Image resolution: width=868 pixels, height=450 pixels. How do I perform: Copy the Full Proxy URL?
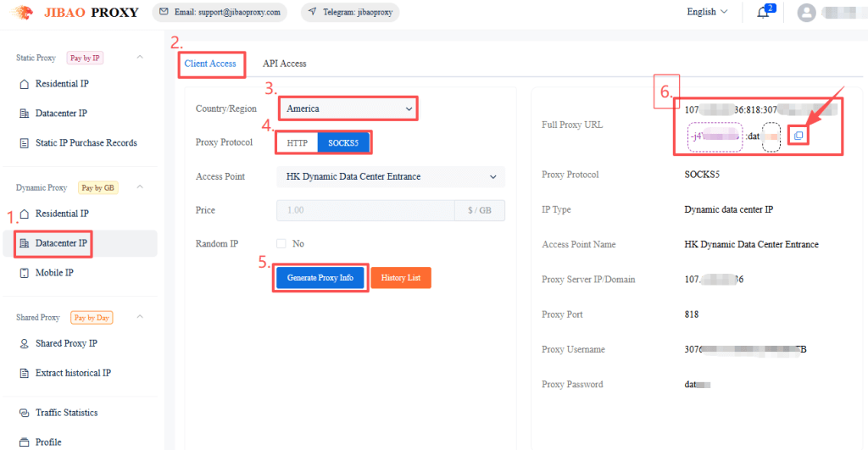tap(798, 136)
